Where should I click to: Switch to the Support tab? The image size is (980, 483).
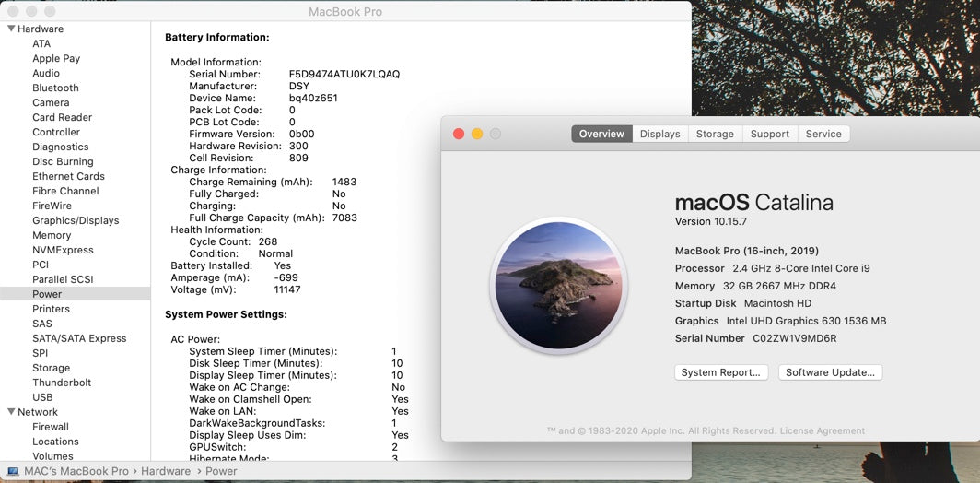[769, 134]
